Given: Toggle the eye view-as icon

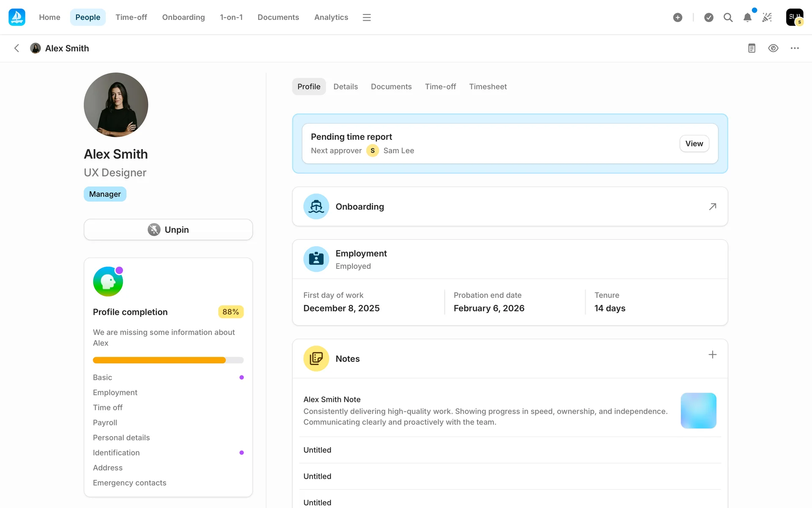Looking at the screenshot, I should pyautogui.click(x=773, y=48).
